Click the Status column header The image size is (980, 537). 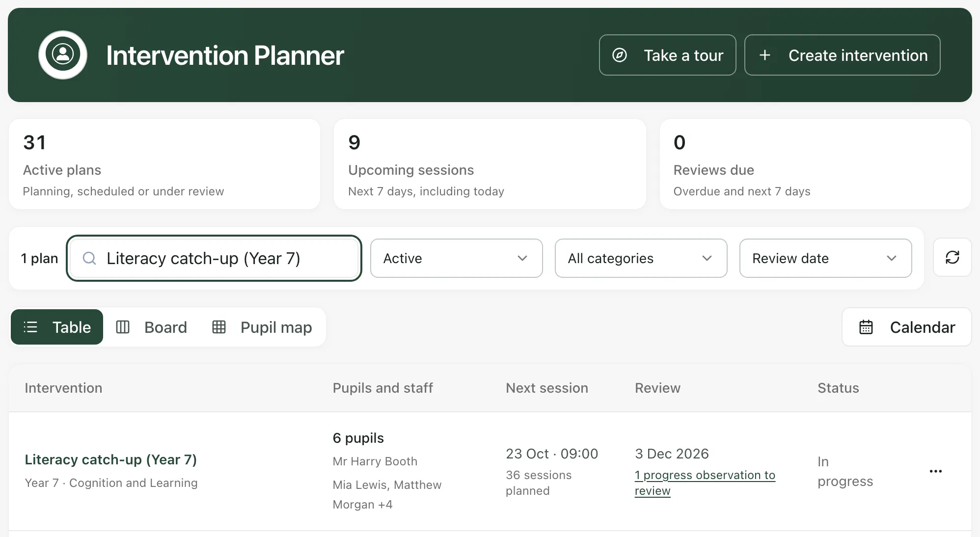click(838, 388)
